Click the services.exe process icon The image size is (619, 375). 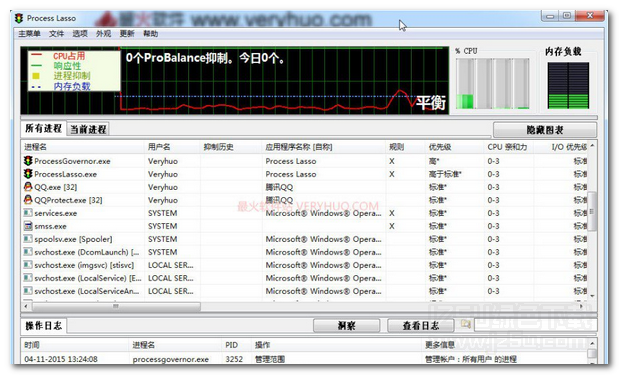click(28, 213)
